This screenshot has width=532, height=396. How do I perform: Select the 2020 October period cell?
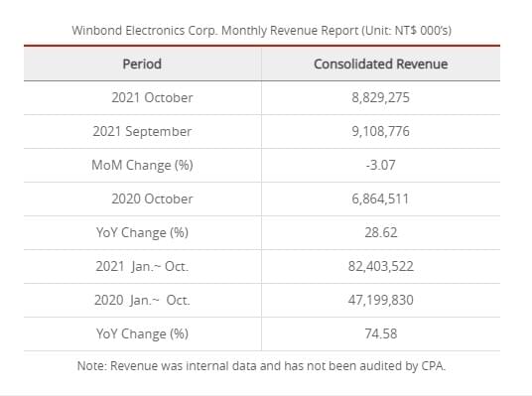(152, 198)
